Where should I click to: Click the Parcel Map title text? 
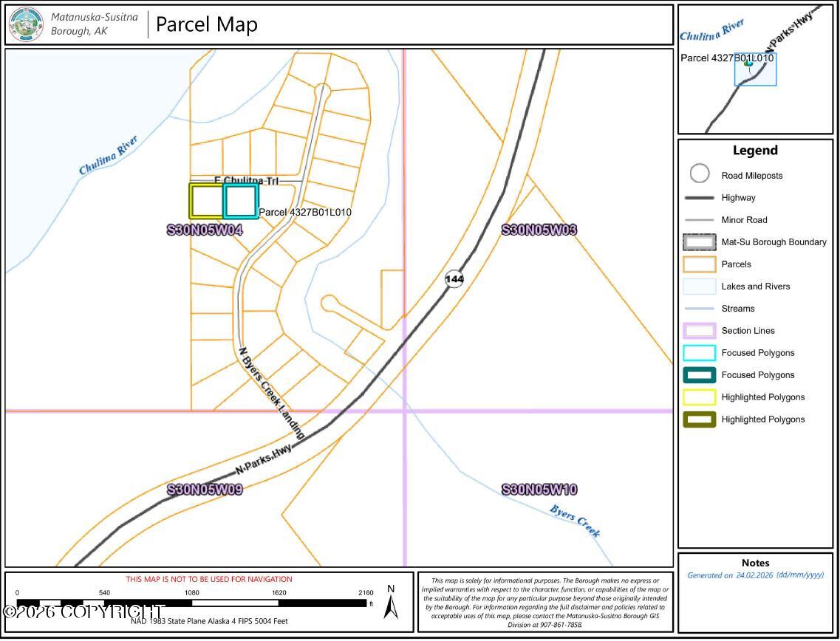click(x=206, y=24)
